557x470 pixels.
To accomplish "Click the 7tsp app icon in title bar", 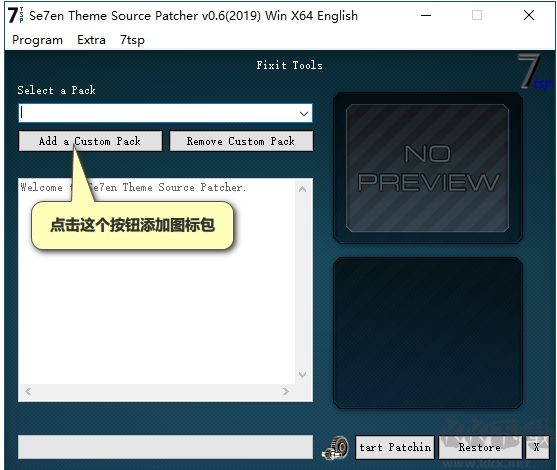I will pyautogui.click(x=16, y=15).
